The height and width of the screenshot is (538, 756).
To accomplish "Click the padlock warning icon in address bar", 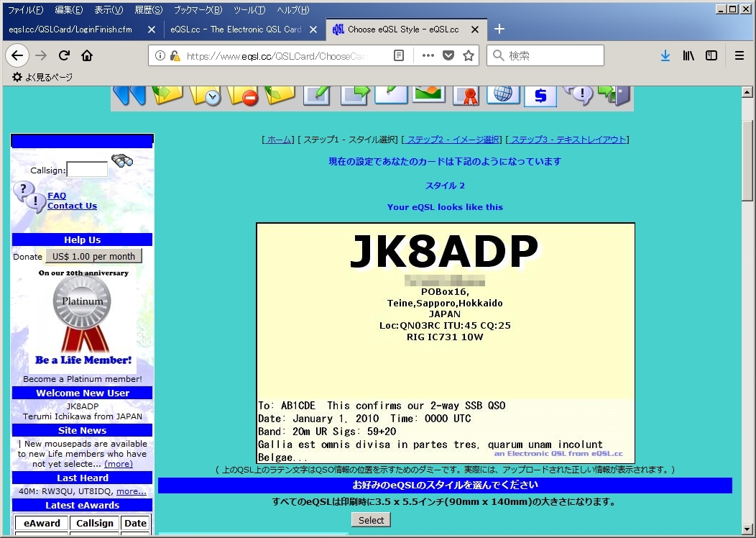I will (x=175, y=56).
